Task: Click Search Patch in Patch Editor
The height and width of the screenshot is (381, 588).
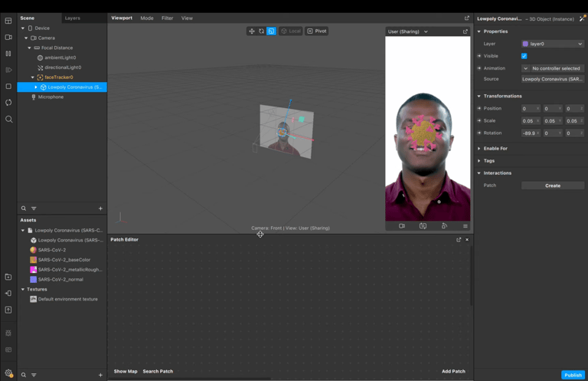Action: 158,371
